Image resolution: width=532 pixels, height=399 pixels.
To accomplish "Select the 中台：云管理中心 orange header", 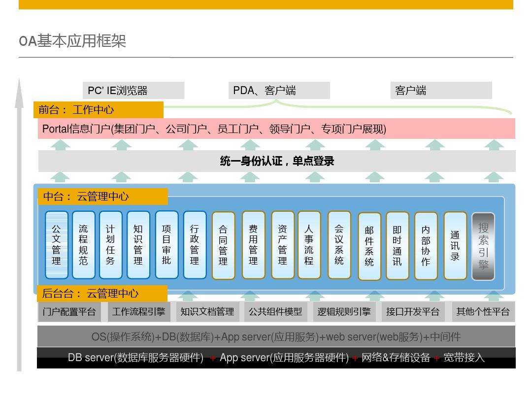I will click(103, 197).
